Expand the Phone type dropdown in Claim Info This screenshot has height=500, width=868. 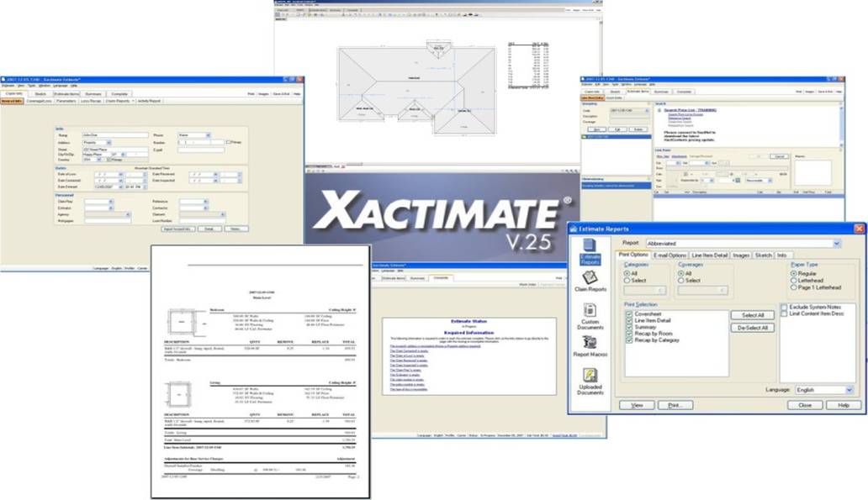point(208,134)
